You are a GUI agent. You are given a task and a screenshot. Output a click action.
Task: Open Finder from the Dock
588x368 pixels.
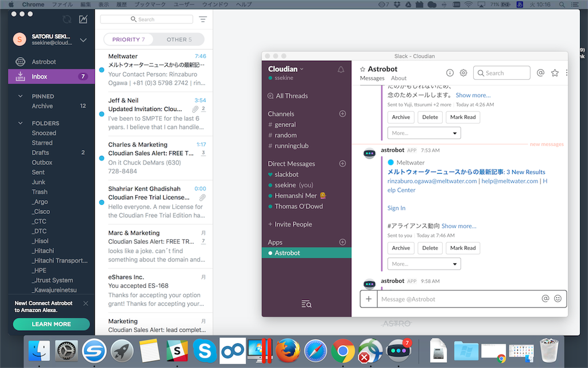(x=39, y=350)
